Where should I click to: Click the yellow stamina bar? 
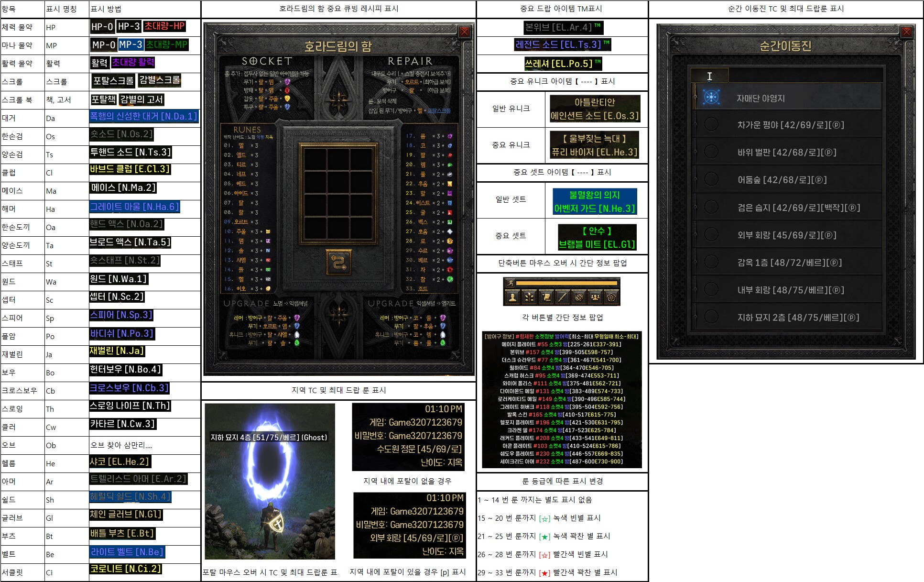tap(567, 283)
